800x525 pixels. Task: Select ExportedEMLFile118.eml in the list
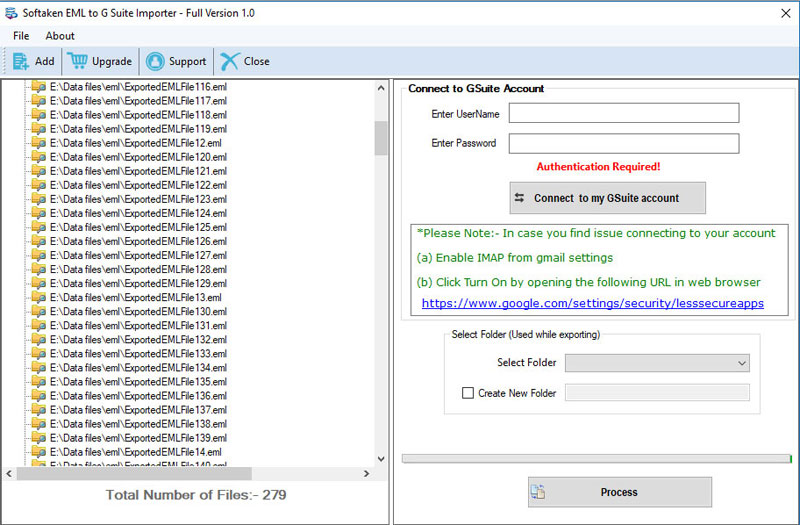(138, 115)
